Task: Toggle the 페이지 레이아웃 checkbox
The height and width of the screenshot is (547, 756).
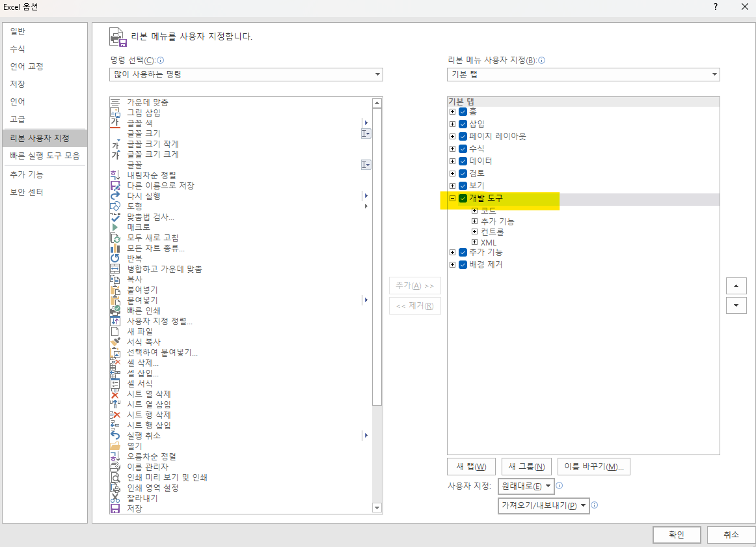Action: 463,136
